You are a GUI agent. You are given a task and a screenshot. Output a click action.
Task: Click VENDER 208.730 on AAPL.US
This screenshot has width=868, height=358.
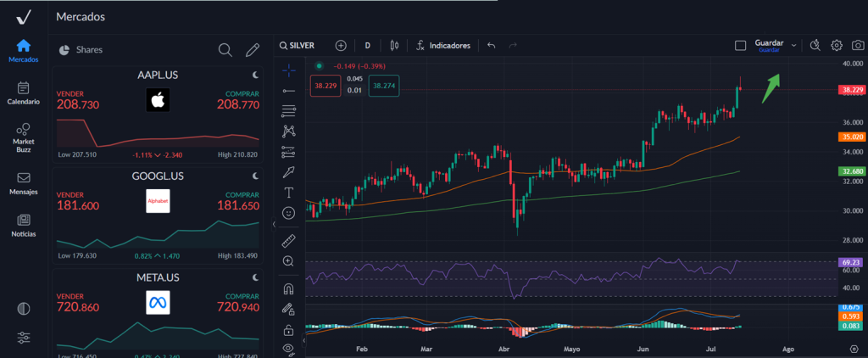(x=78, y=100)
